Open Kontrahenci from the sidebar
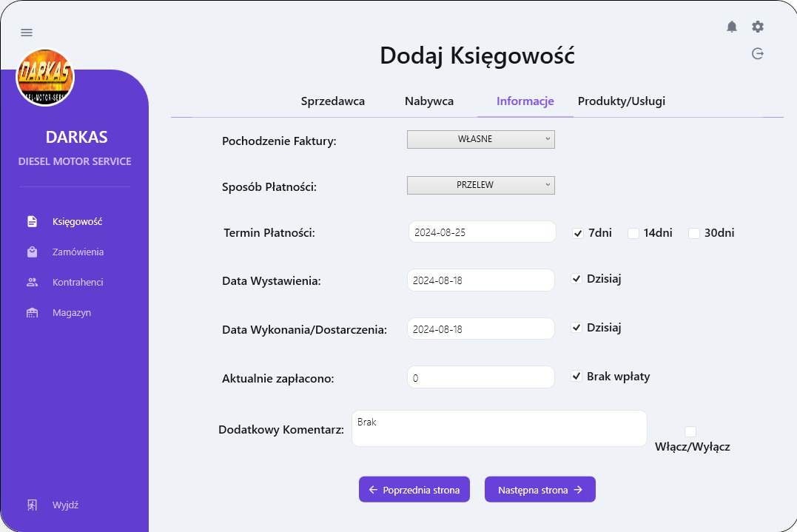The height and width of the screenshot is (532, 797). (x=78, y=282)
